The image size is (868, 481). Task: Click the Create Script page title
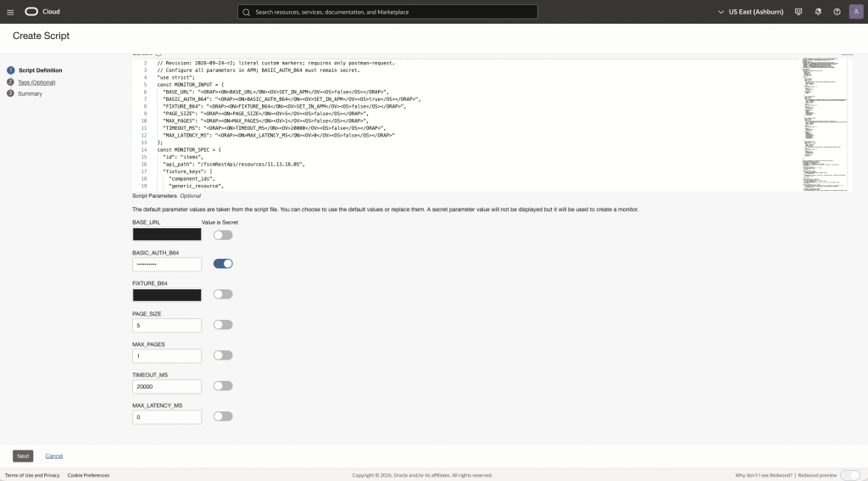pyautogui.click(x=41, y=36)
